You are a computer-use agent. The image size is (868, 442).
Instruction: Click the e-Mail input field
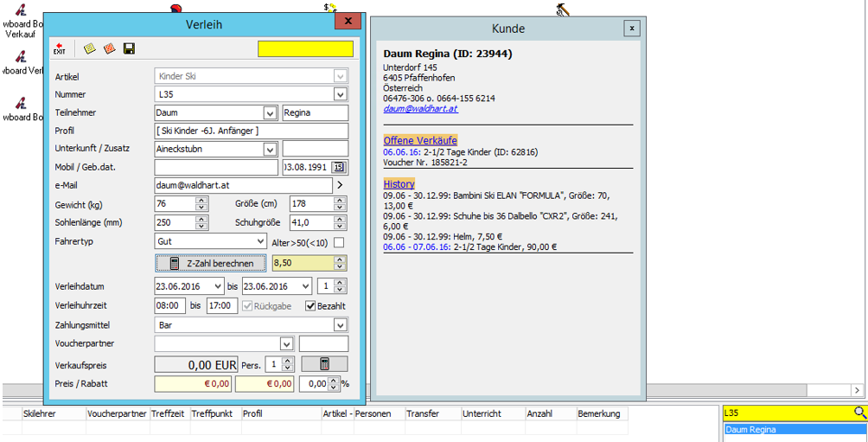(x=244, y=186)
